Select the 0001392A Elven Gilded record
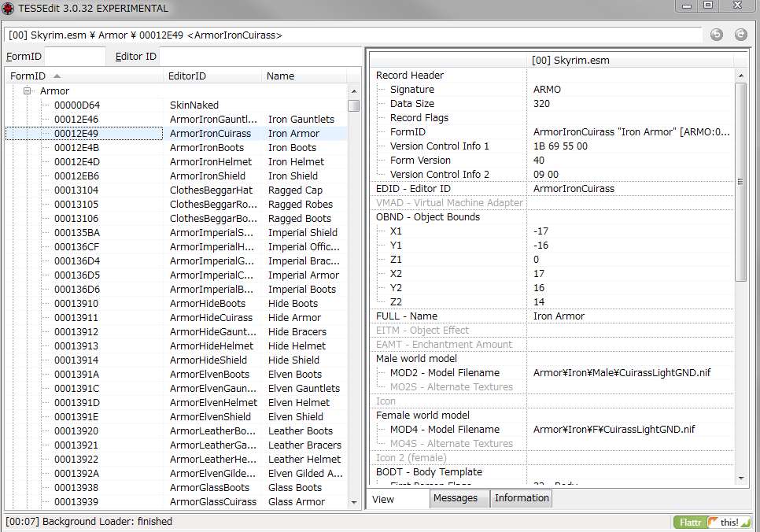 tap(176, 473)
